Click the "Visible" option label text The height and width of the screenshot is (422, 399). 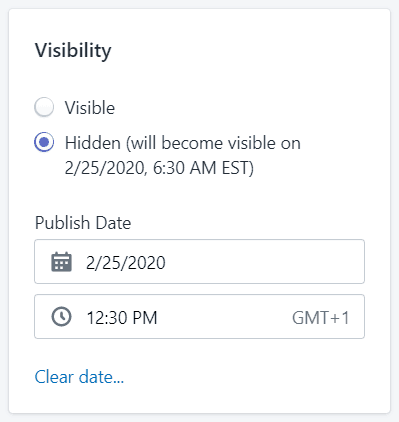tap(90, 108)
